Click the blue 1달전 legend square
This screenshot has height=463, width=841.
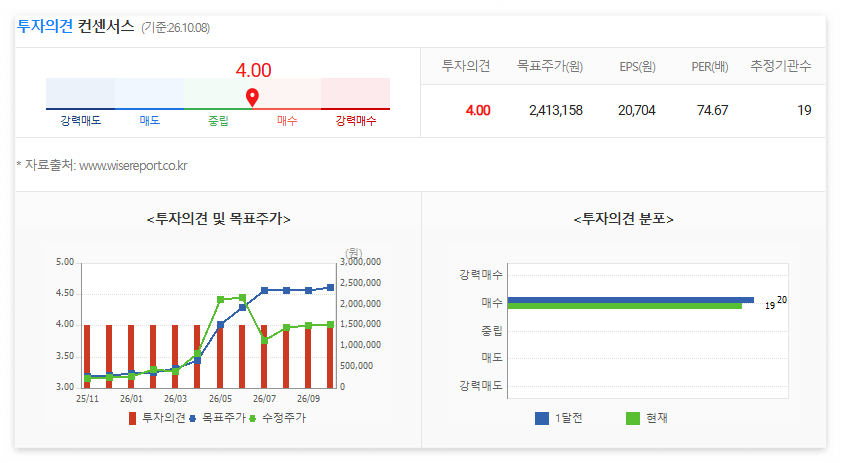(542, 418)
